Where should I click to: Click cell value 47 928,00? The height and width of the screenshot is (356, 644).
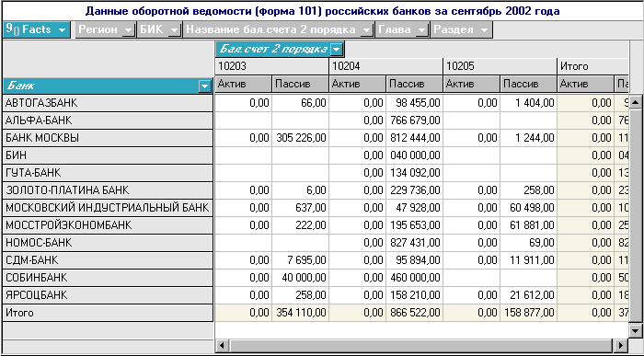pyautogui.click(x=414, y=207)
